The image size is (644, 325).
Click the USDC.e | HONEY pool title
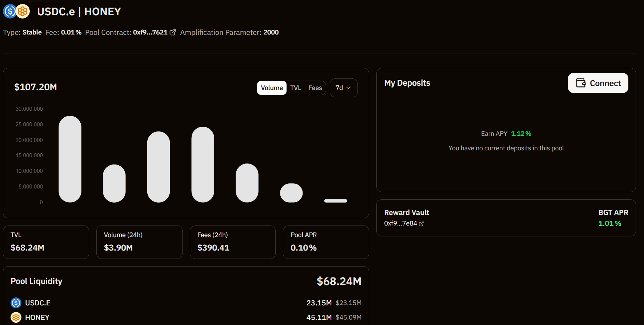(x=79, y=12)
